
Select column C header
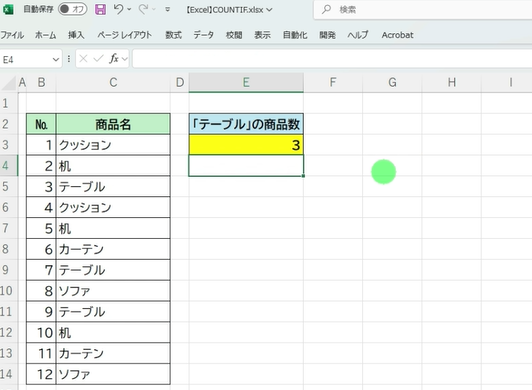coord(113,82)
